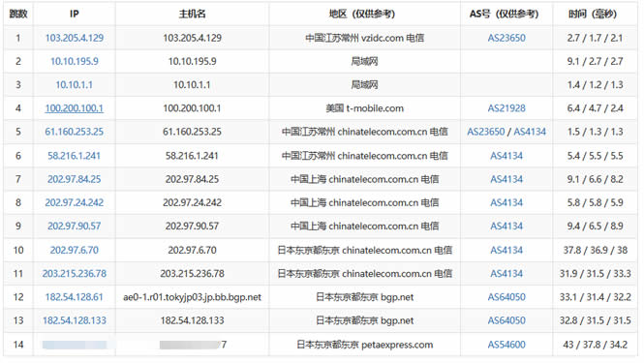Select time value 33.1 / 31.4 / 32.2
This screenshot has height=363, width=644.
coord(596,297)
